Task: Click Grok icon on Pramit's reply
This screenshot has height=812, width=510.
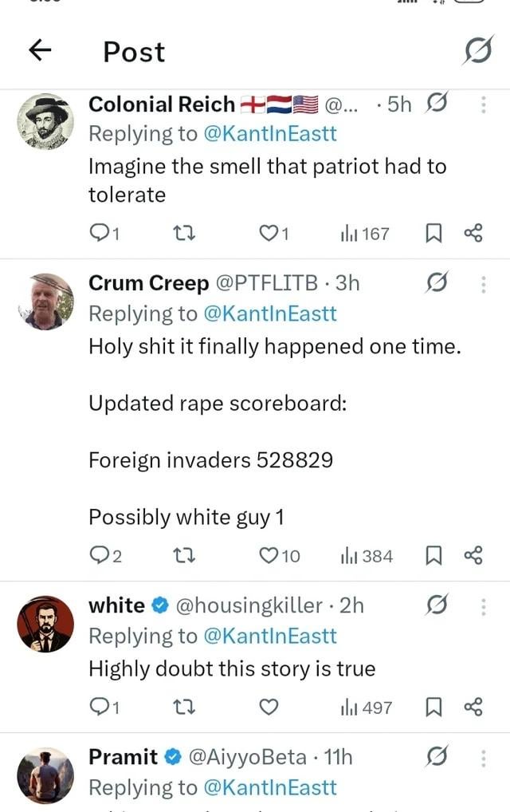Action: coord(437,757)
